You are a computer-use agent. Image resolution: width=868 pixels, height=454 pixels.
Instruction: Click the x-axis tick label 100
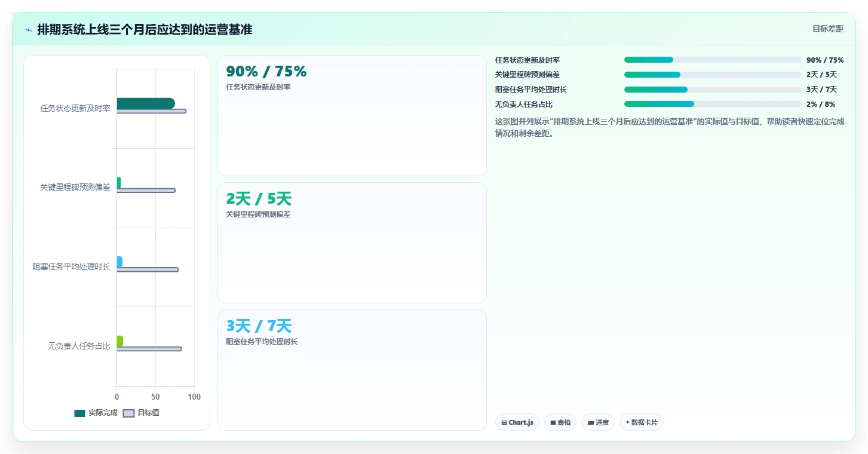point(194,397)
